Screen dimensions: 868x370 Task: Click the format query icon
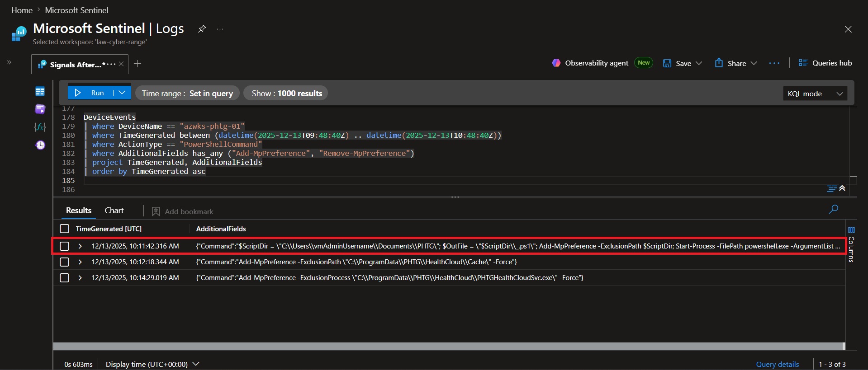(831, 188)
